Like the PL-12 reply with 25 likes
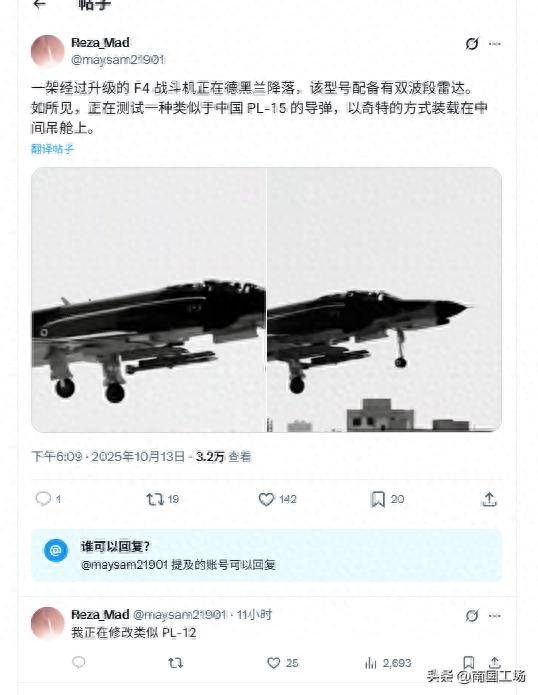 pos(282,663)
